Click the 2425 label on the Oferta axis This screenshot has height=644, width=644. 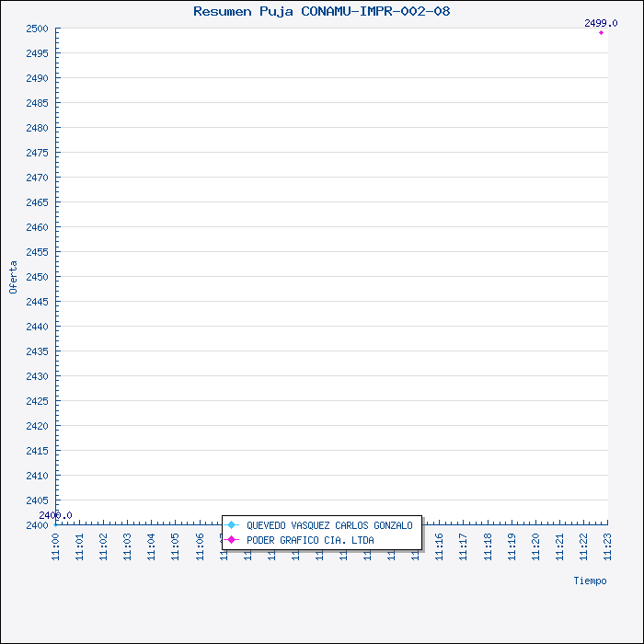(x=37, y=401)
